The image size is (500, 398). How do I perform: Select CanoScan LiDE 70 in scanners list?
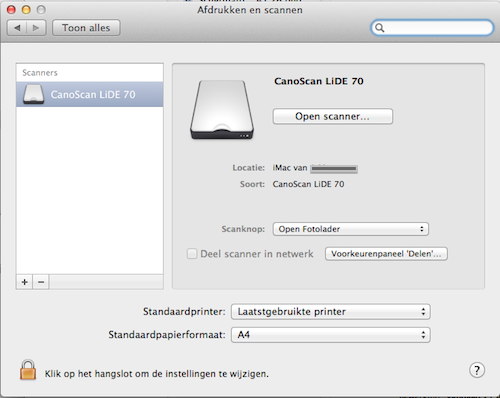[90, 94]
